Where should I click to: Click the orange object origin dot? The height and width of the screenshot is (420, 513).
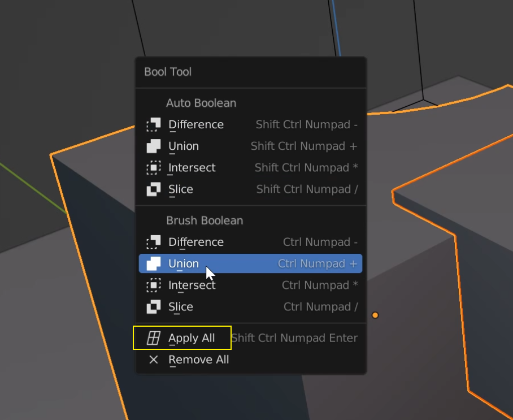[x=375, y=315]
